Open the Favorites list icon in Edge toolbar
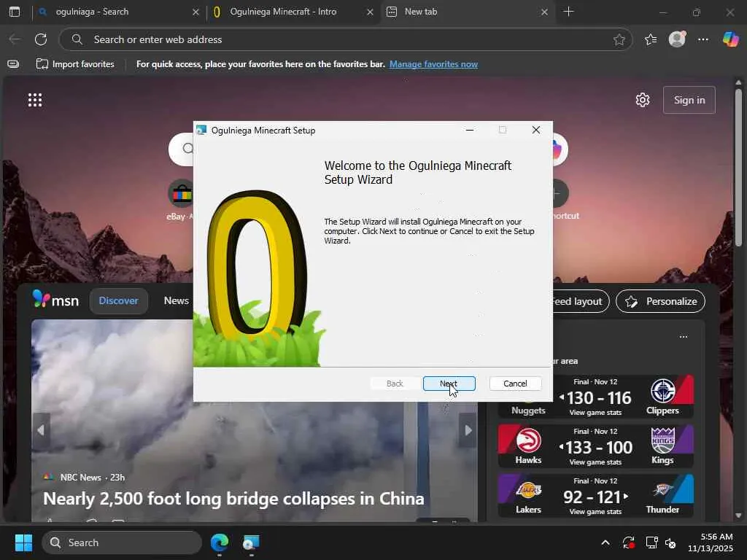 pos(650,39)
